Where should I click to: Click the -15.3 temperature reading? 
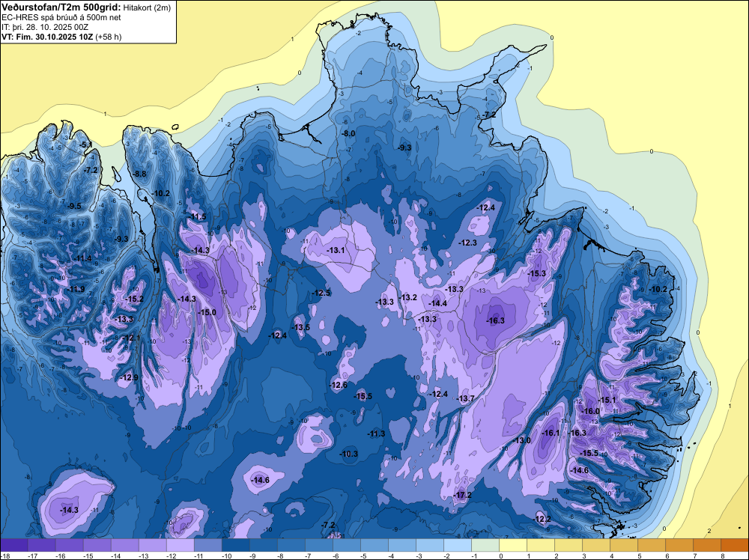coord(537,273)
